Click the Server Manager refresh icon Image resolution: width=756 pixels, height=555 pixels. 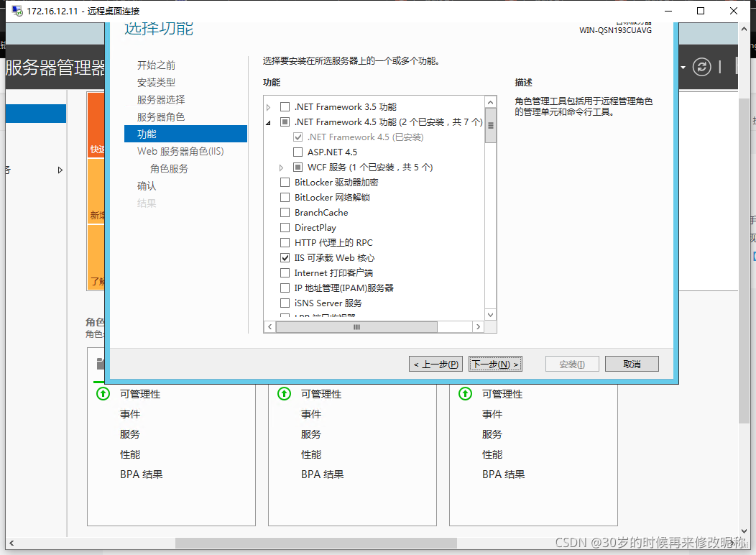(x=701, y=67)
